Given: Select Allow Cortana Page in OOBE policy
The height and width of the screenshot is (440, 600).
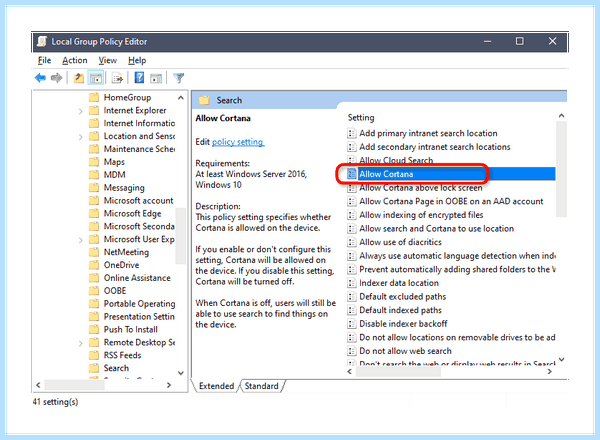Looking at the screenshot, I should (x=451, y=201).
